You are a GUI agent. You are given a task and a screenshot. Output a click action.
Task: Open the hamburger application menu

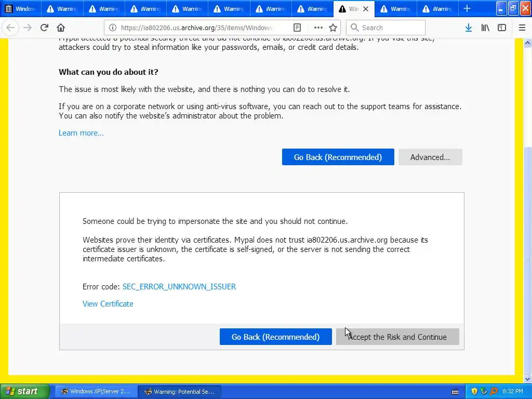522,28
